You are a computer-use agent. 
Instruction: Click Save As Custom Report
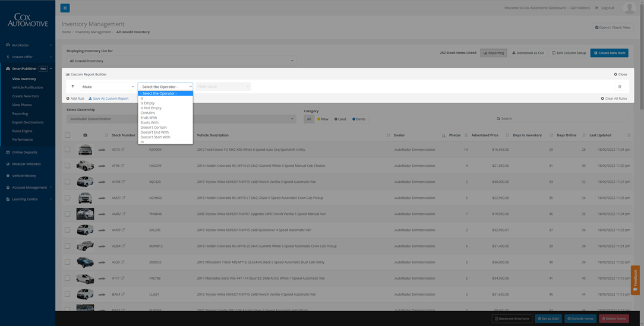(109, 99)
